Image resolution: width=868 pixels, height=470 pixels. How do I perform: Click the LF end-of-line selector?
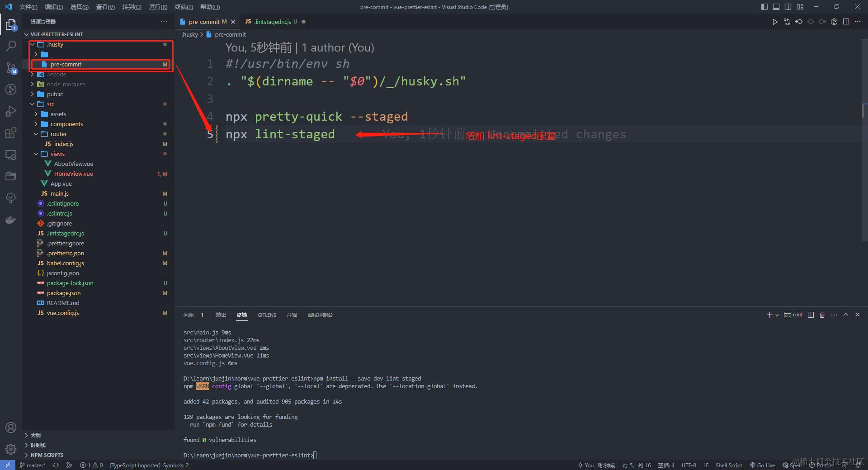click(x=706, y=465)
